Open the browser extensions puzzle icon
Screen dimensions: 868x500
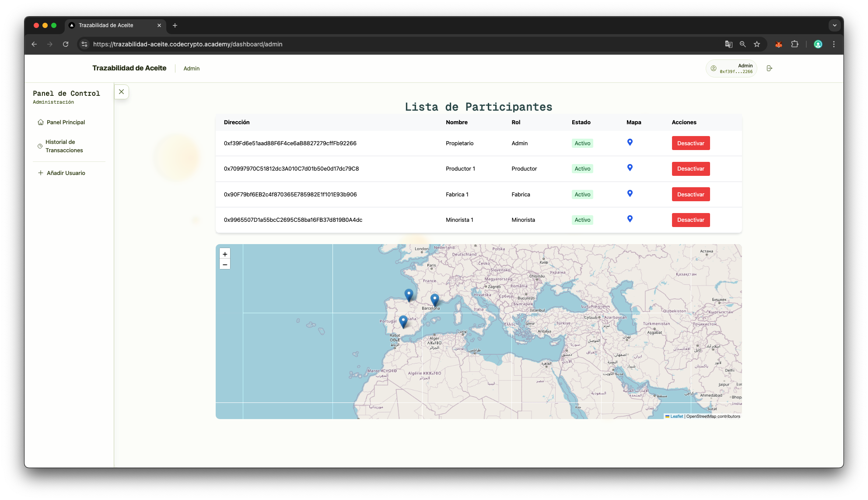click(x=795, y=44)
